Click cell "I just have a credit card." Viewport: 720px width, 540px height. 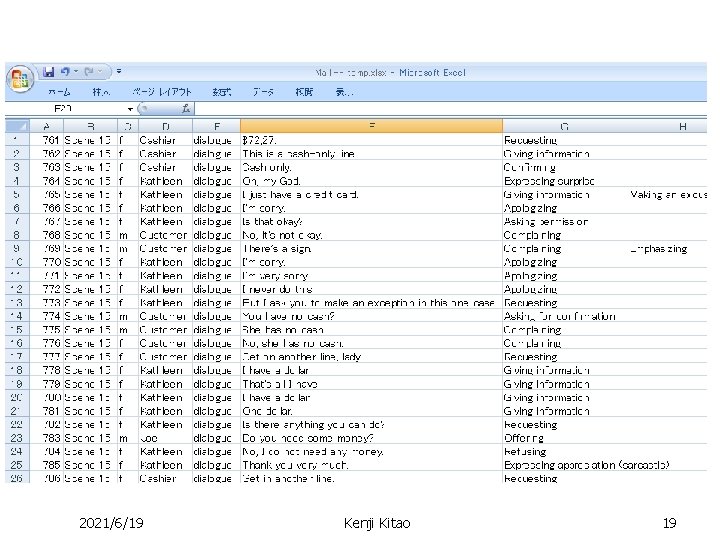pyautogui.click(x=371, y=194)
